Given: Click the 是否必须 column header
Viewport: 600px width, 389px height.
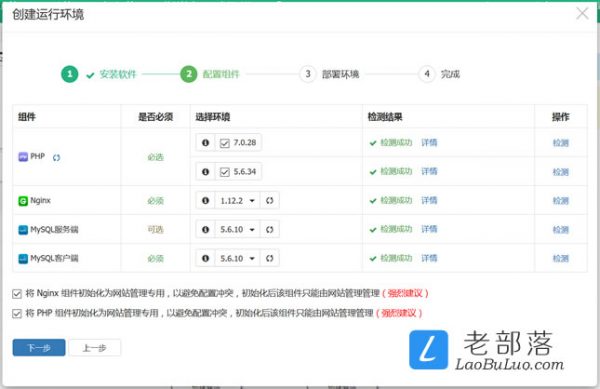Looking at the screenshot, I should (x=155, y=117).
